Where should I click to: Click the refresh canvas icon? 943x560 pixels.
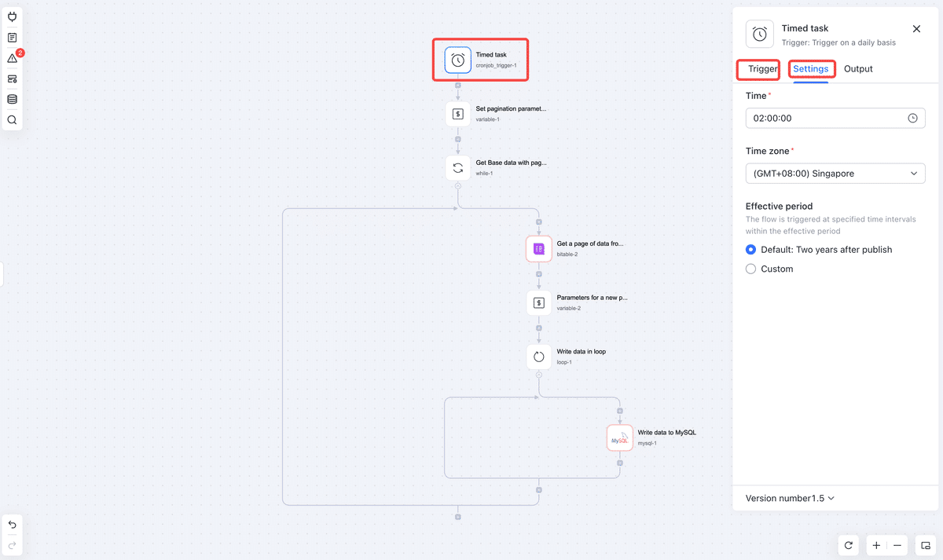tap(849, 545)
